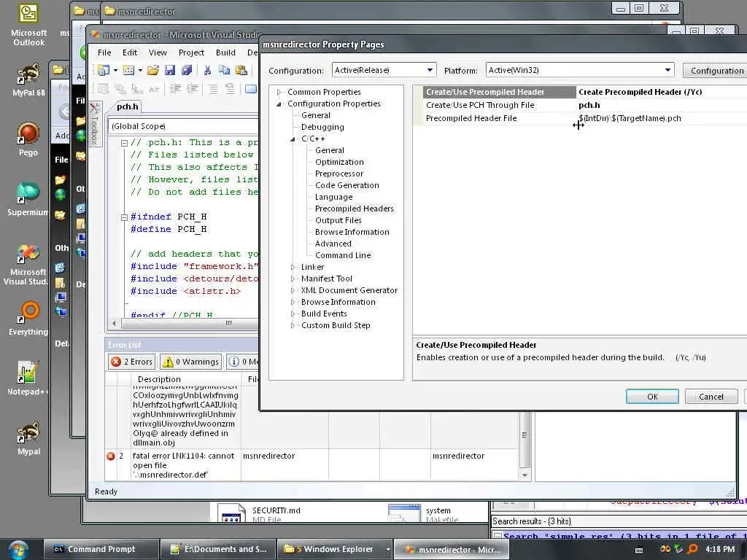Click the OK button in Property Pages
The height and width of the screenshot is (560, 747).
(x=652, y=397)
